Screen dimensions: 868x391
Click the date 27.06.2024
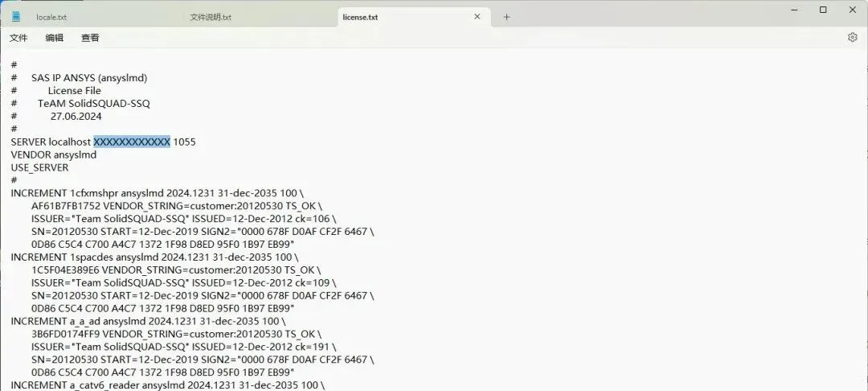point(76,117)
